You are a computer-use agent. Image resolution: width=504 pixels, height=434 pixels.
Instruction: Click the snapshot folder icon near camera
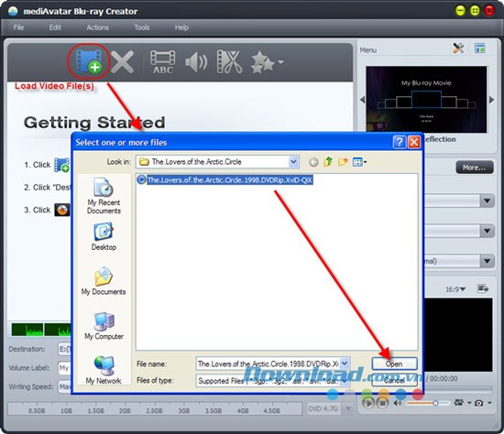coord(459,402)
